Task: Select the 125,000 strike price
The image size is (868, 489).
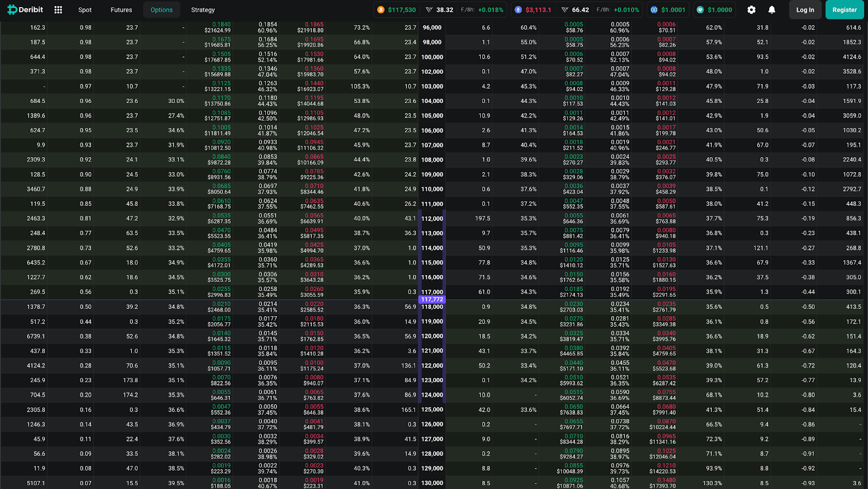Action: (x=432, y=410)
